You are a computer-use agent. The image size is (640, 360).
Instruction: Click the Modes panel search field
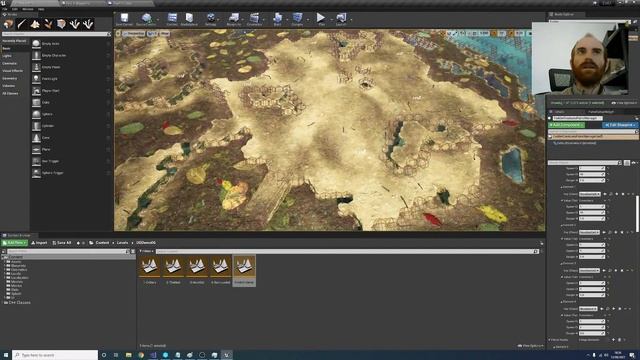(56, 34)
